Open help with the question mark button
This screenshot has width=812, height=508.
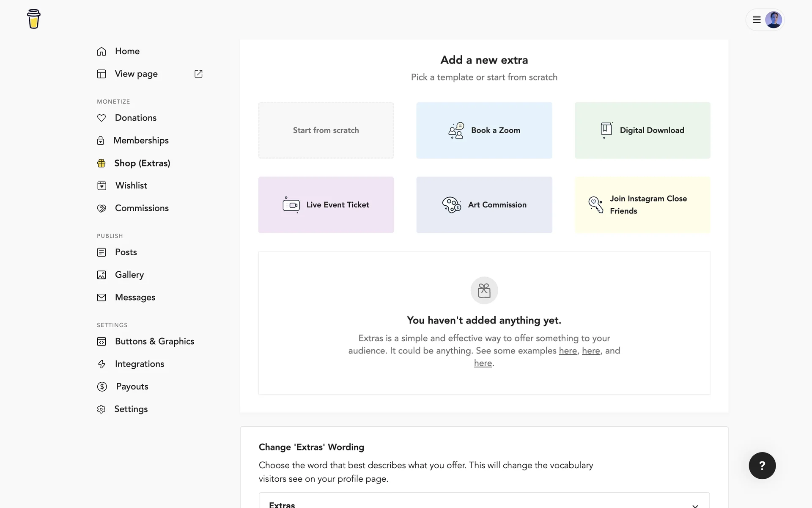pyautogui.click(x=762, y=466)
